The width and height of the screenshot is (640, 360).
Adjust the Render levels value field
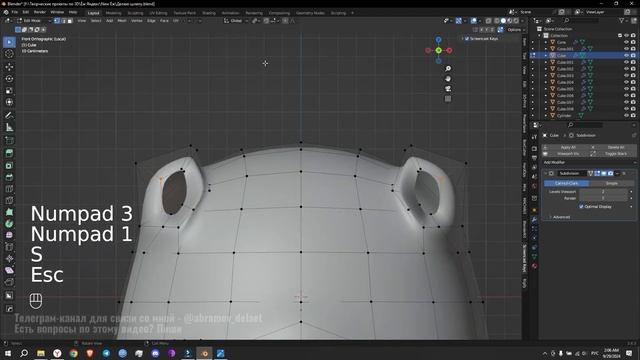[x=603, y=198]
